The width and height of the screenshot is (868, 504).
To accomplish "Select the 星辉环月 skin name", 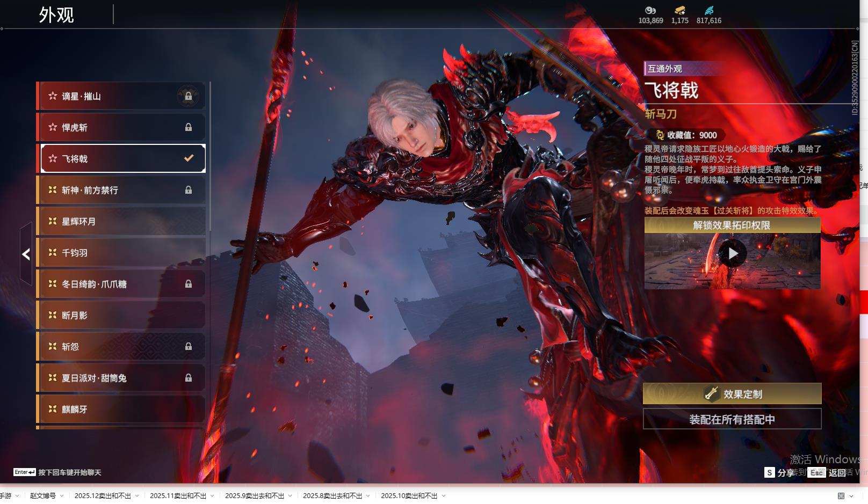I will pyautogui.click(x=78, y=221).
